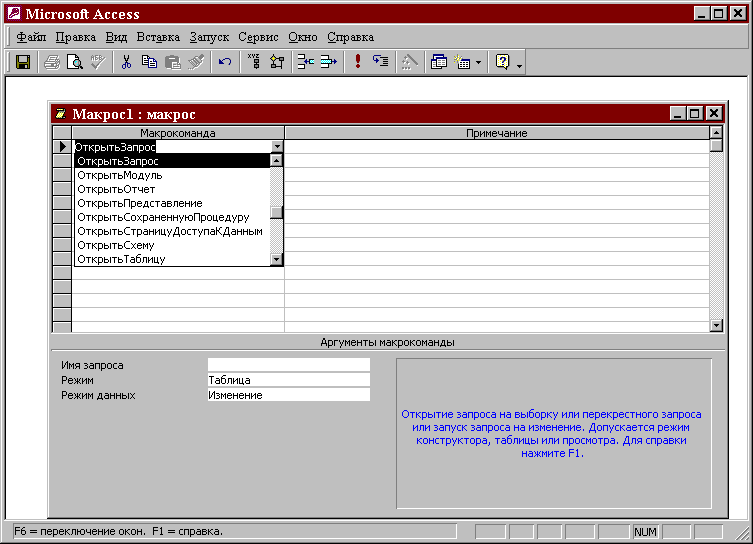Open the Вид menu

tap(116, 37)
